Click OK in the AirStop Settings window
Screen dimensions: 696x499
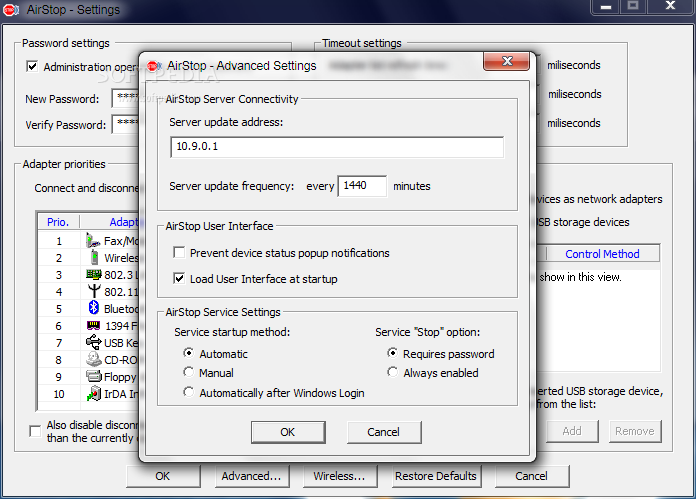[163, 476]
